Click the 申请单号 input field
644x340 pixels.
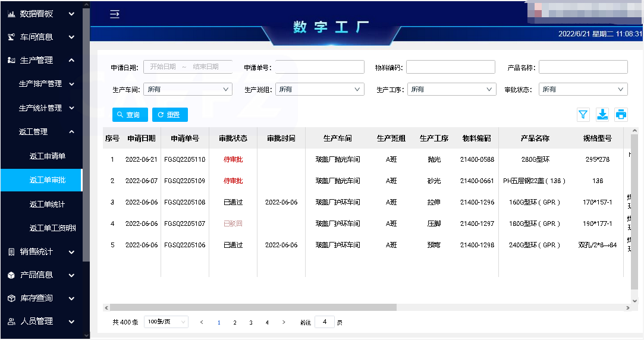(319, 67)
